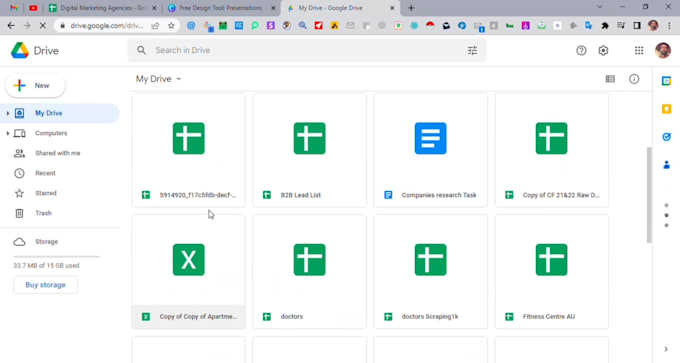Viewport: 680px width, 363px height.
Task: Switch to Gmail pinned tab
Action: point(14,8)
